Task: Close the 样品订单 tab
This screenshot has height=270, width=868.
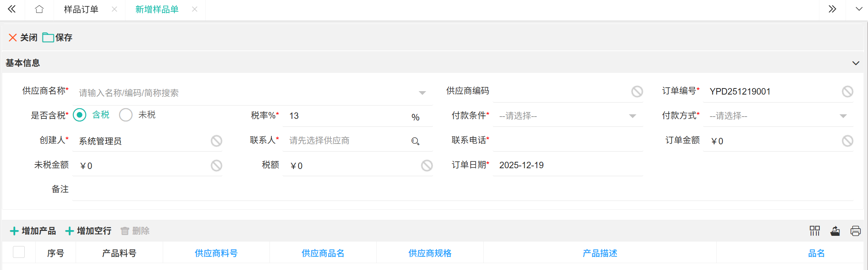Action: click(x=114, y=9)
